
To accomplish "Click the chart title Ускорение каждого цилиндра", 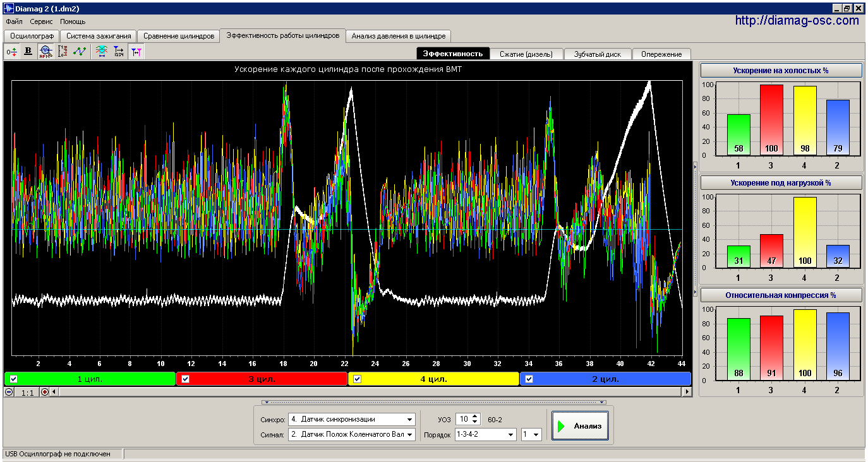I will click(x=348, y=69).
